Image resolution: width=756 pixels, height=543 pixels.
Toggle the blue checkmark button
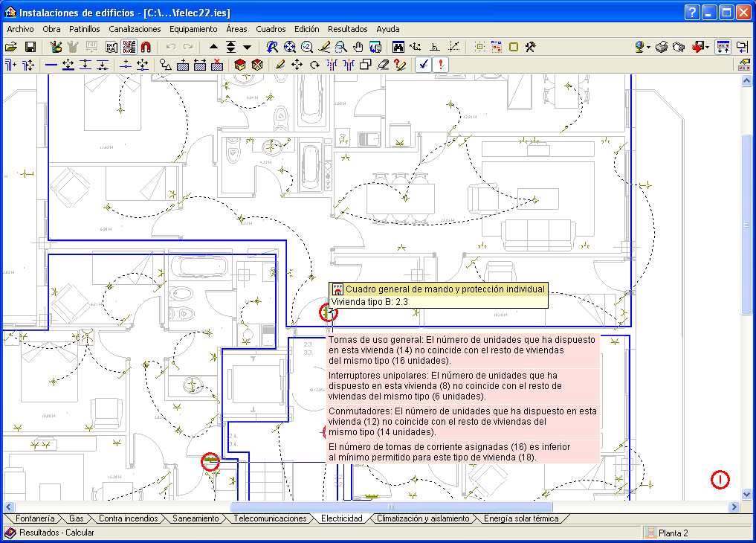(423, 65)
